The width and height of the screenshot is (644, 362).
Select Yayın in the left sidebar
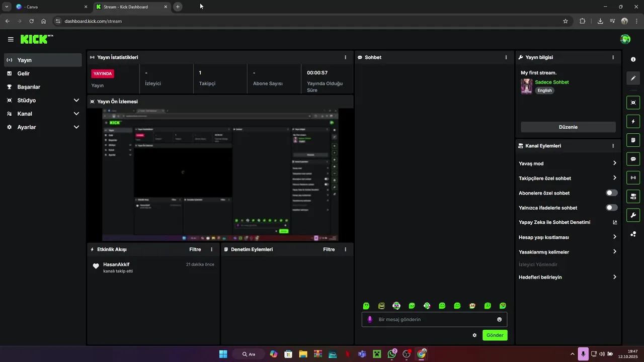click(43, 60)
